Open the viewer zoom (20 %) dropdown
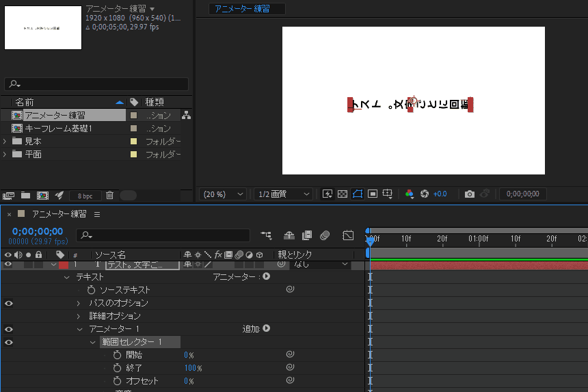The height and width of the screenshot is (392, 588). 223,194
